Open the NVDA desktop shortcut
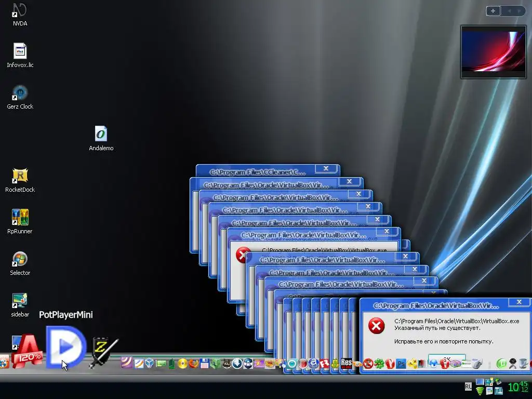Image resolution: width=532 pixels, height=399 pixels. click(x=20, y=14)
